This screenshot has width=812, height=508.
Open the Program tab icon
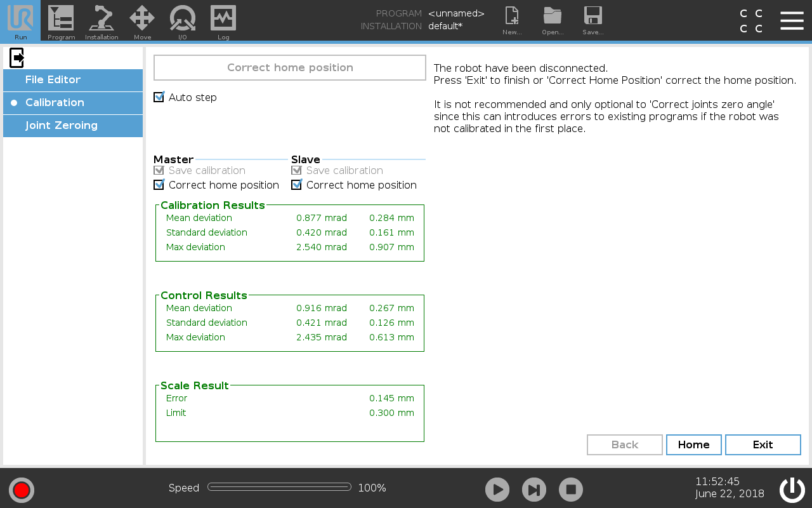(x=61, y=19)
